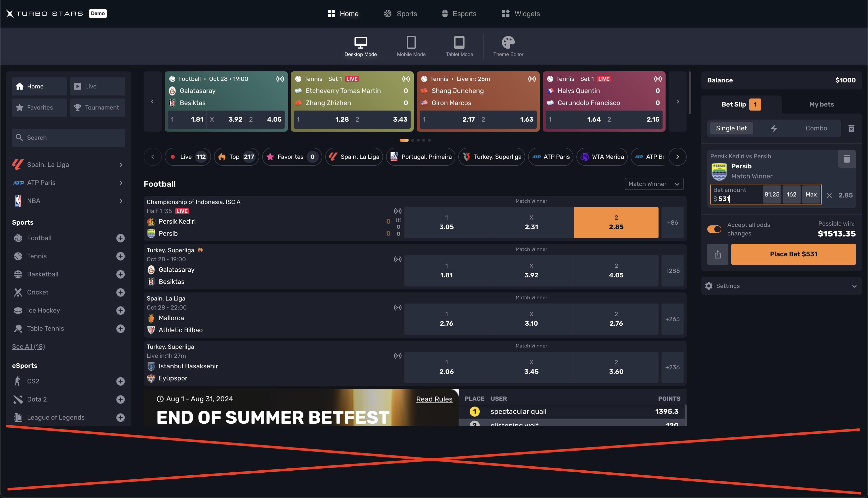Expand bet slip Settings section
868x498 pixels.
coord(781,286)
